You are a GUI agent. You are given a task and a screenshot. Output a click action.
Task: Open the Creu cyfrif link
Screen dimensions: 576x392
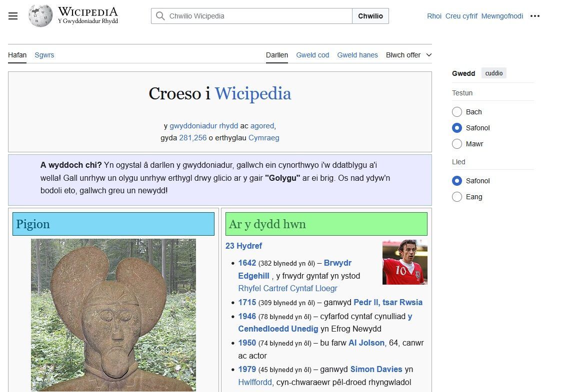461,16
